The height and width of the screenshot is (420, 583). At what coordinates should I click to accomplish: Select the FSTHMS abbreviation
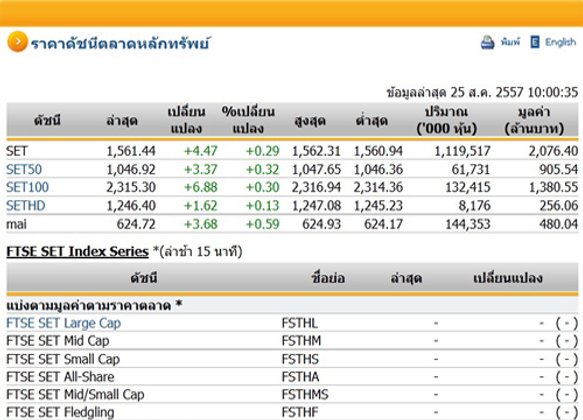(305, 395)
